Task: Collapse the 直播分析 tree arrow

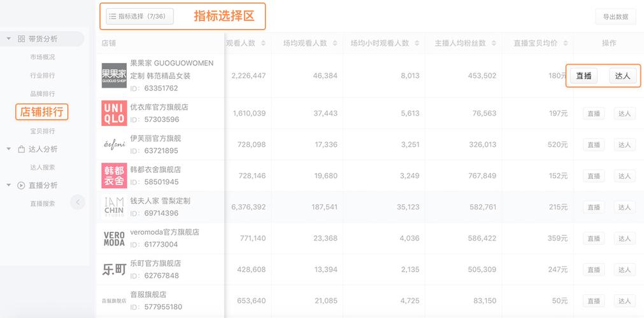Action: point(9,185)
